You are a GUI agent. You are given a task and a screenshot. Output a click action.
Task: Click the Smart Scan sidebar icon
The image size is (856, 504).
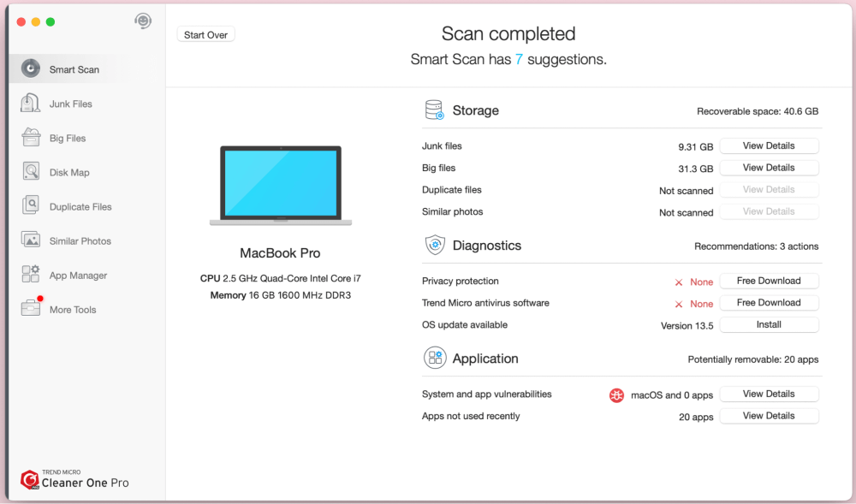(x=31, y=68)
